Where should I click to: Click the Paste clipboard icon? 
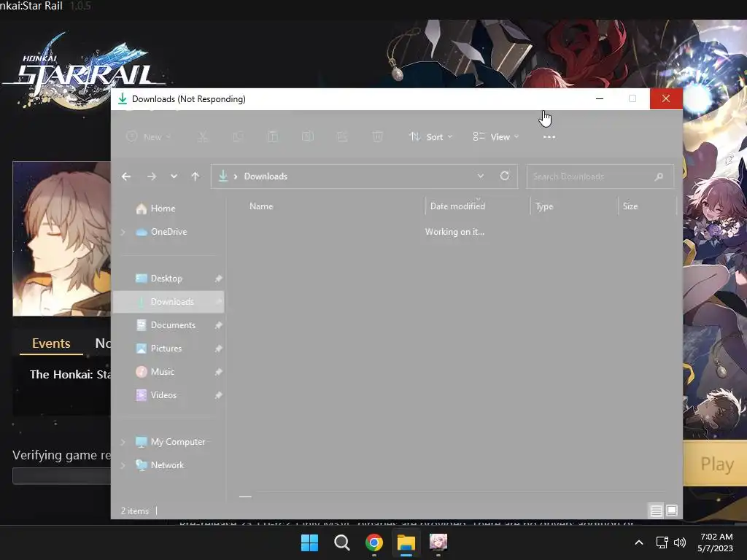[x=273, y=137]
